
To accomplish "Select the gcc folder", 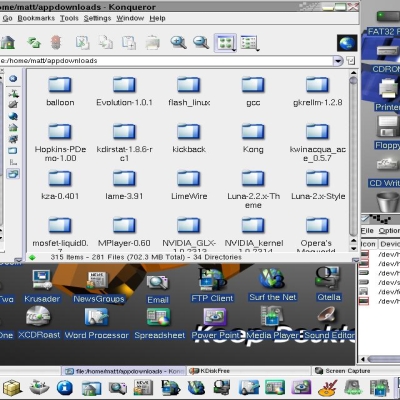I will (253, 91).
